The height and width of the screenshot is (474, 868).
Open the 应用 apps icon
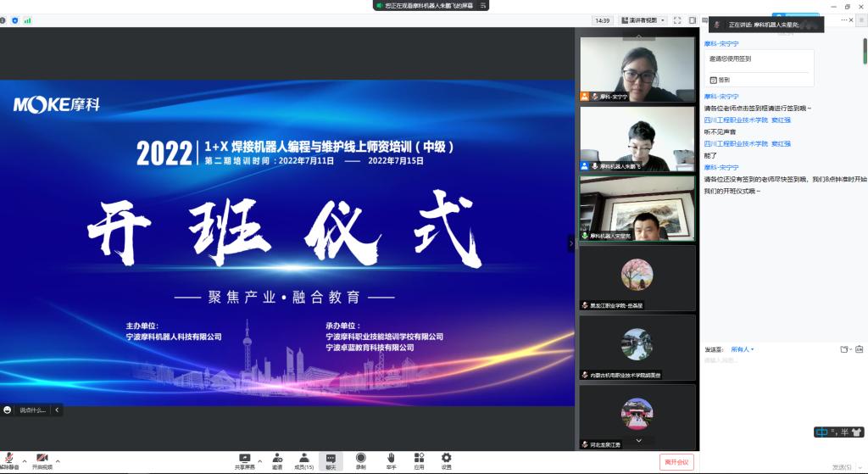coord(419,460)
